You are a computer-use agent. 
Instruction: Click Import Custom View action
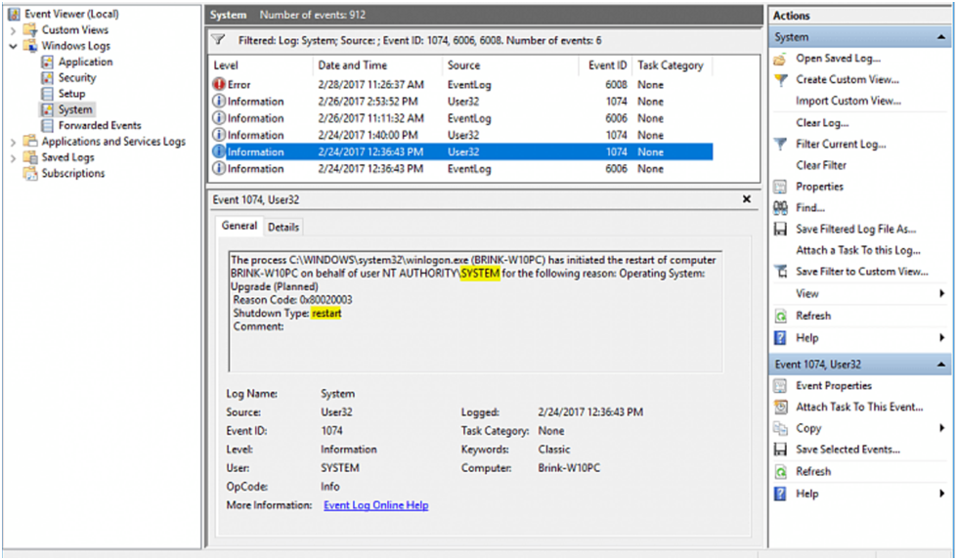click(x=848, y=102)
